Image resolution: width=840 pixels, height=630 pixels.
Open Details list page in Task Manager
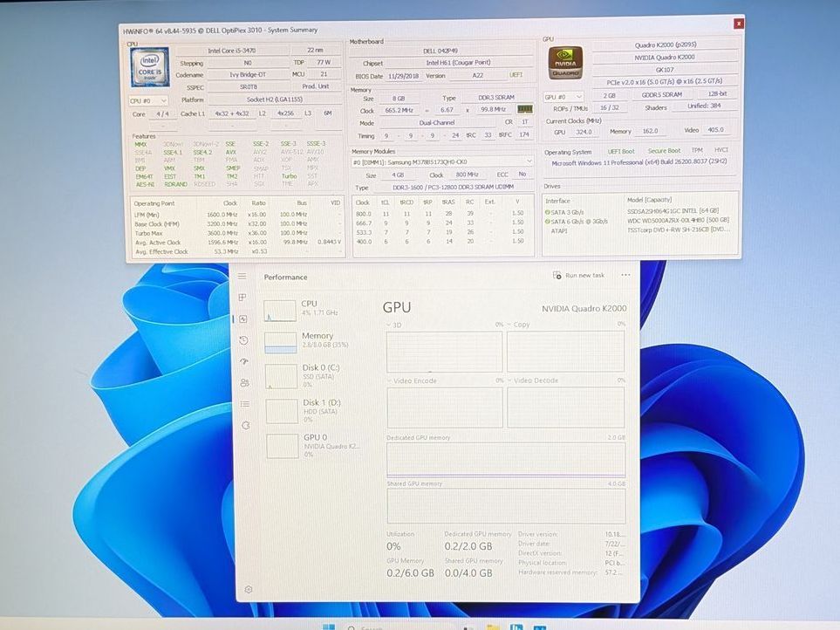(x=245, y=404)
